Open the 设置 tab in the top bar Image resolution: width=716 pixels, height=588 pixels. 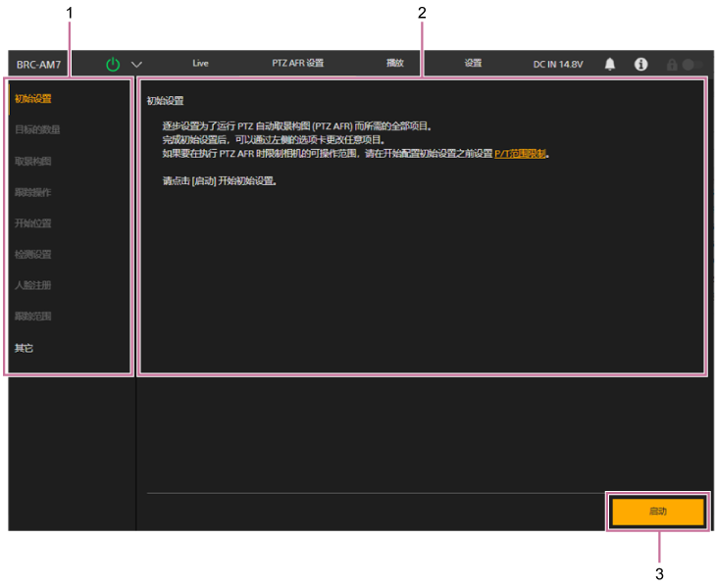pyautogui.click(x=473, y=64)
